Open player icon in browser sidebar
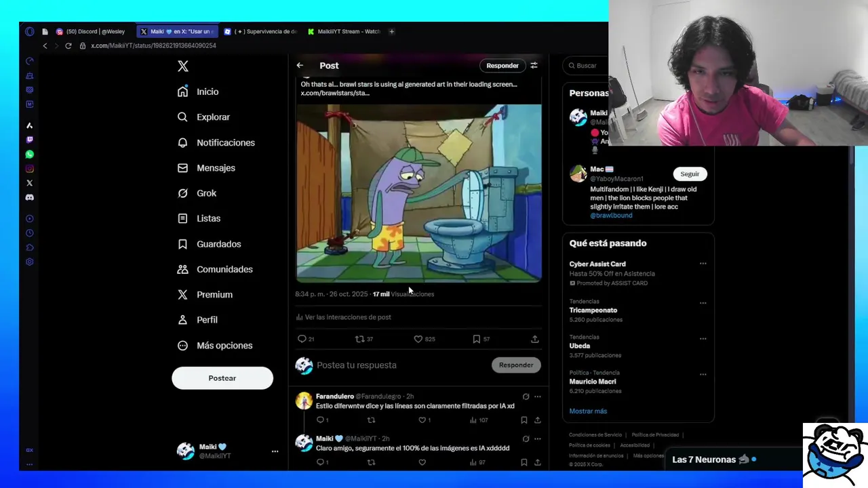 tap(29, 219)
